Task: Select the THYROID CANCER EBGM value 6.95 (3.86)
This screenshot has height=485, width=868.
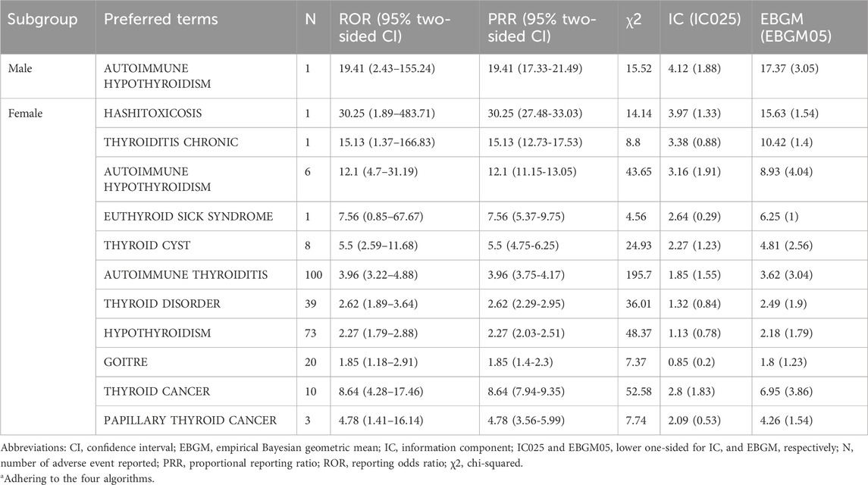Action: click(786, 392)
